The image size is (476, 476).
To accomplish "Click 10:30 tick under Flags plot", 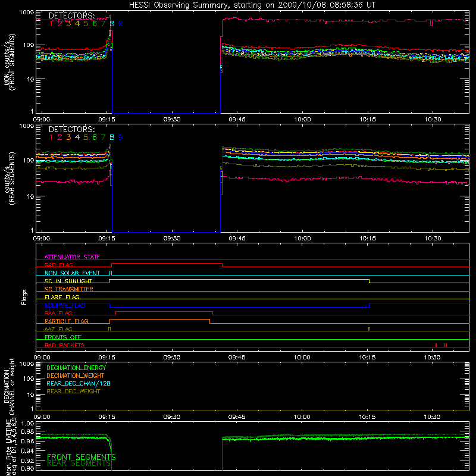I will point(432,358).
